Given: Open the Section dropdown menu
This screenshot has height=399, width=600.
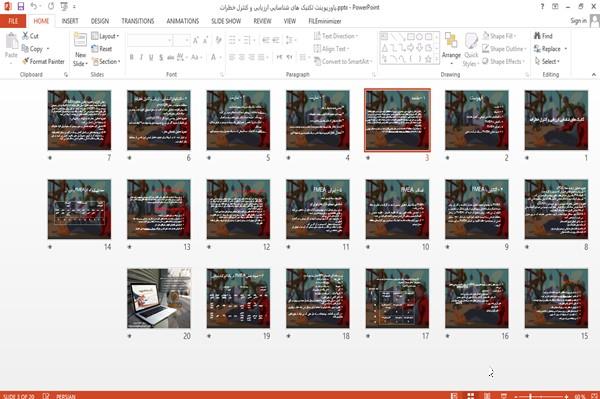Looking at the screenshot, I should click(106, 61).
